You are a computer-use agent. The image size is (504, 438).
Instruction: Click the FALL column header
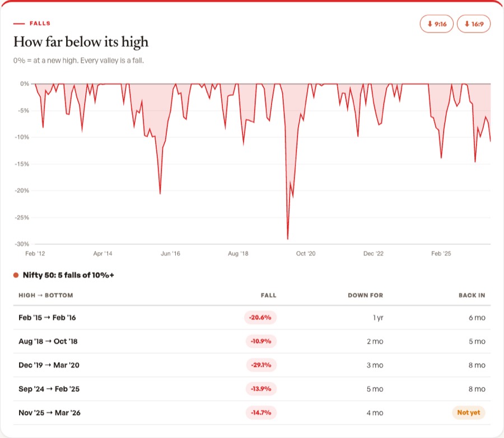pyautogui.click(x=268, y=295)
